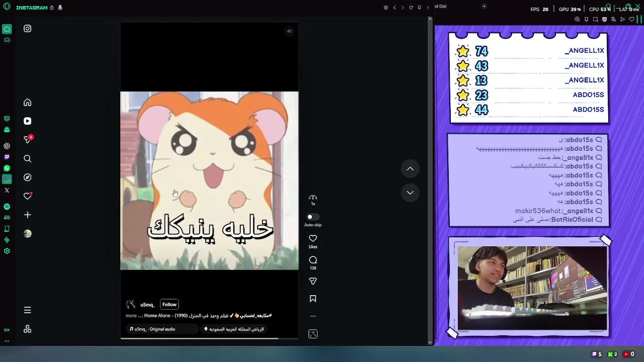Open the Explore compass icon
Viewport: 644px width, 362px height.
[28, 177]
